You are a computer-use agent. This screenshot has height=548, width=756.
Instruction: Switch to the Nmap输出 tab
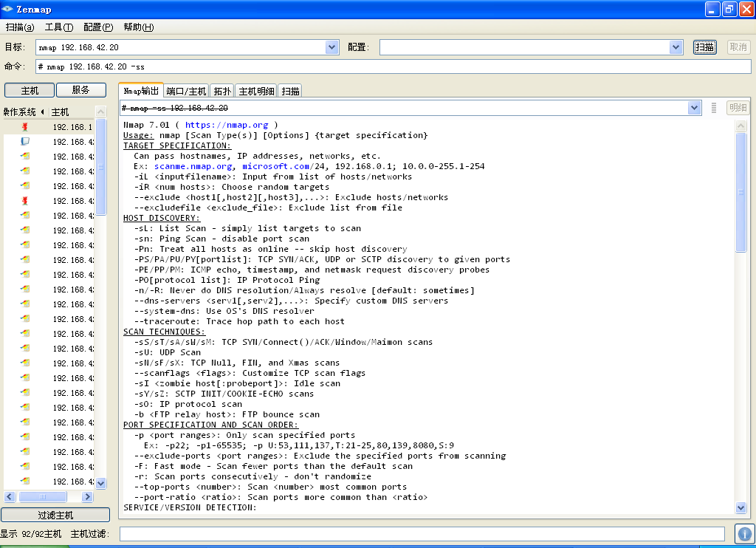point(141,91)
